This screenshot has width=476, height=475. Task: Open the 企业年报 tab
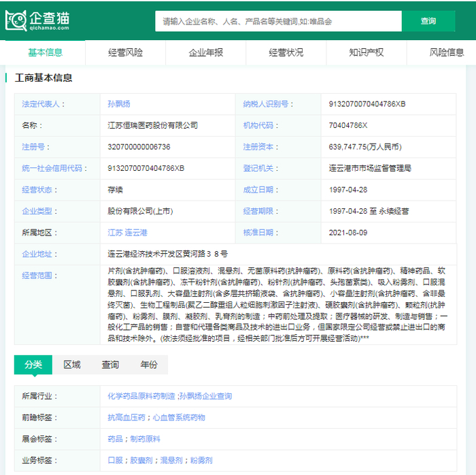[205, 52]
